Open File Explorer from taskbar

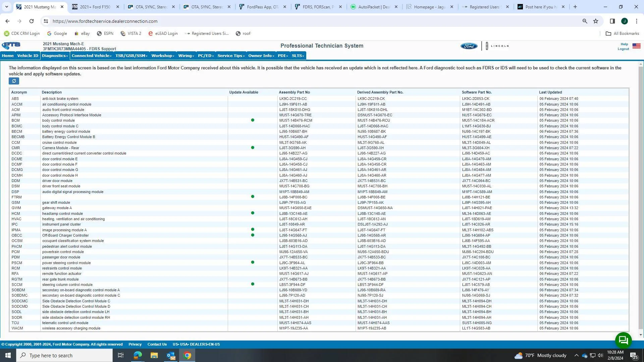coord(154,355)
